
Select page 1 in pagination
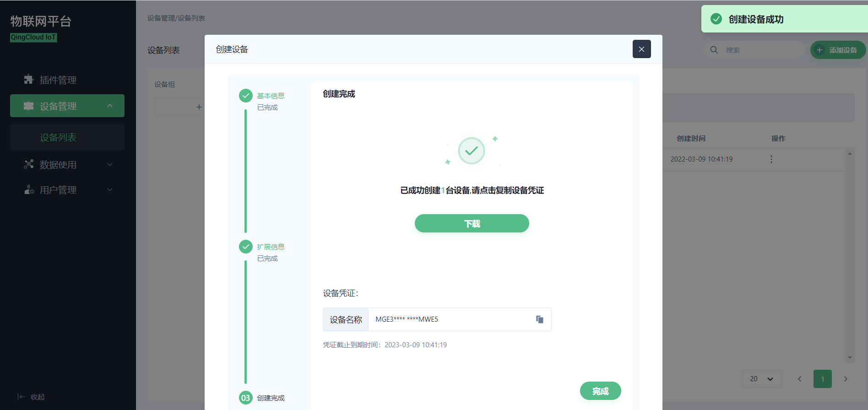tap(822, 379)
